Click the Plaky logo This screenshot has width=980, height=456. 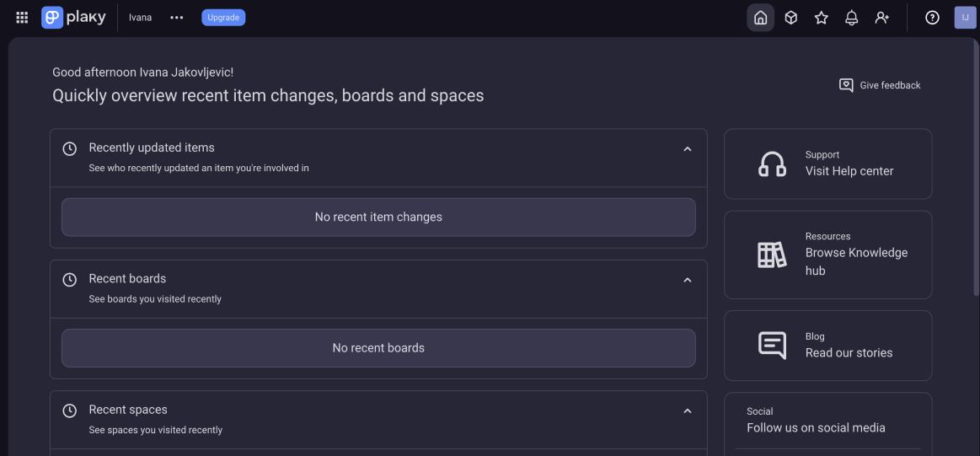tap(74, 18)
